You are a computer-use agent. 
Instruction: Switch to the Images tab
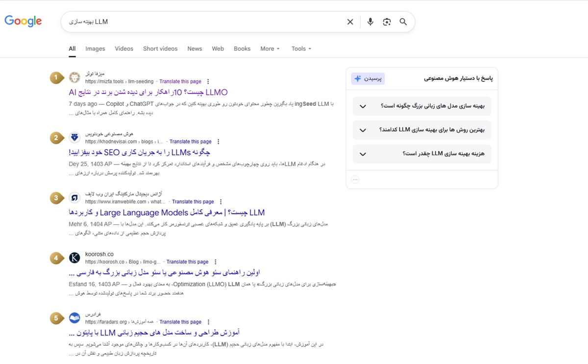pos(95,49)
